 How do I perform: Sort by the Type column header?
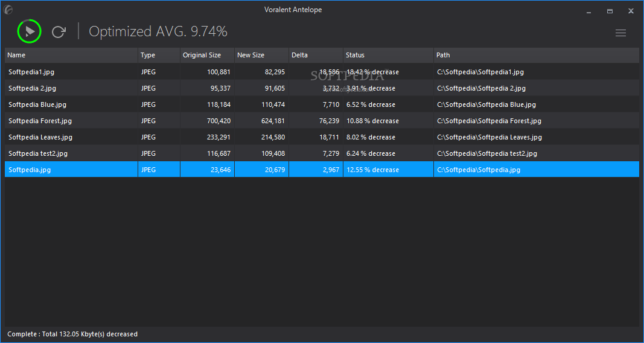159,55
